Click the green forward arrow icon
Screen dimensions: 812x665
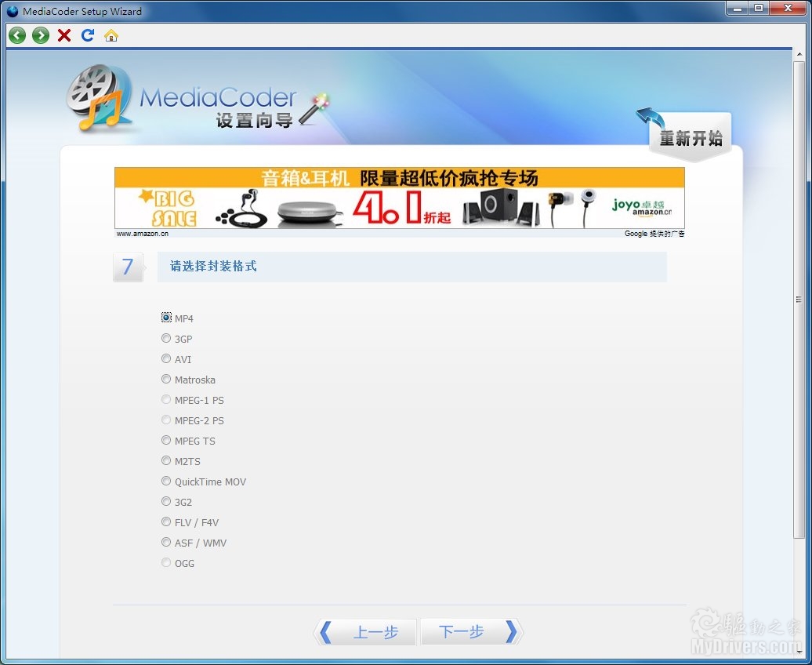point(41,35)
